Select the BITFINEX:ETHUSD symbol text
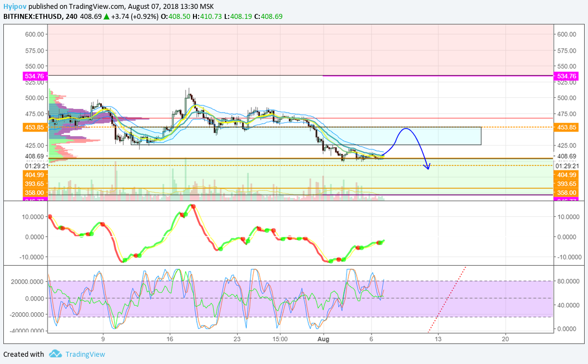Viewport: 588px width, 364px height. coord(33,17)
